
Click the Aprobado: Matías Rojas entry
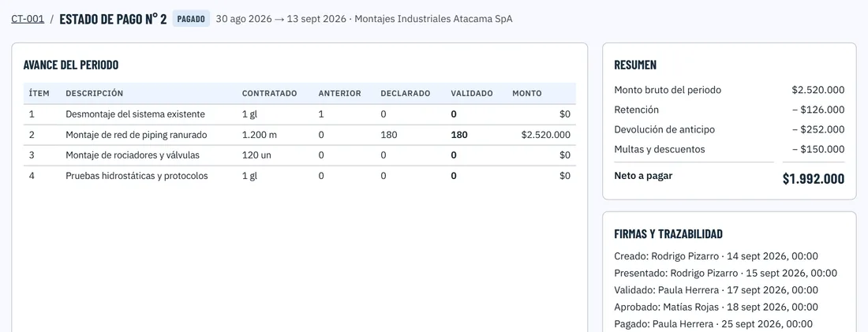716,307
